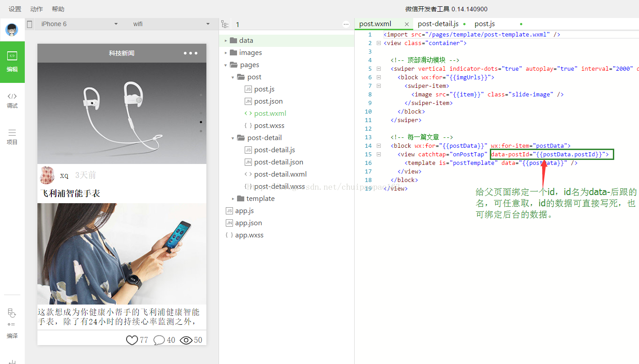Click the braces icon beside post.wxss
639x364 pixels.
[x=248, y=126]
